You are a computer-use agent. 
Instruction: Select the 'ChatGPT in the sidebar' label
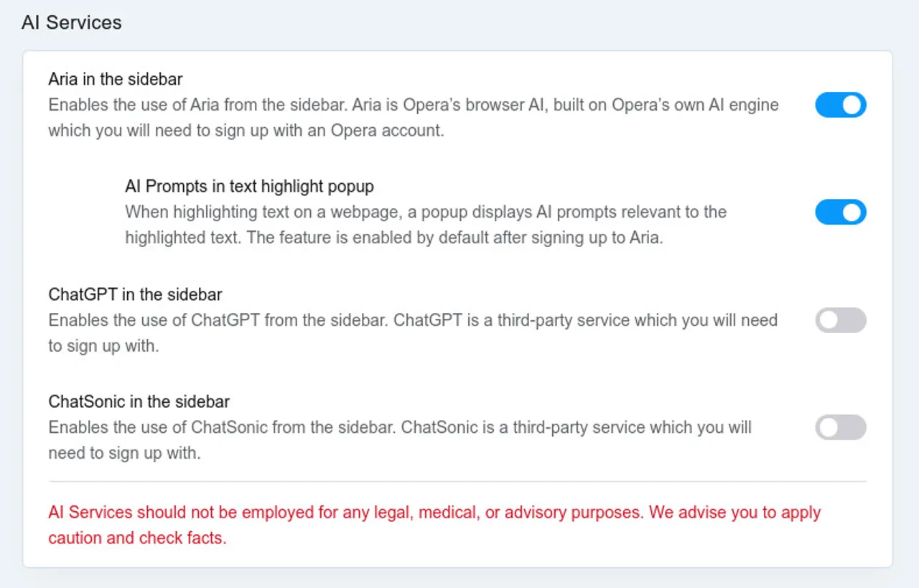135,294
